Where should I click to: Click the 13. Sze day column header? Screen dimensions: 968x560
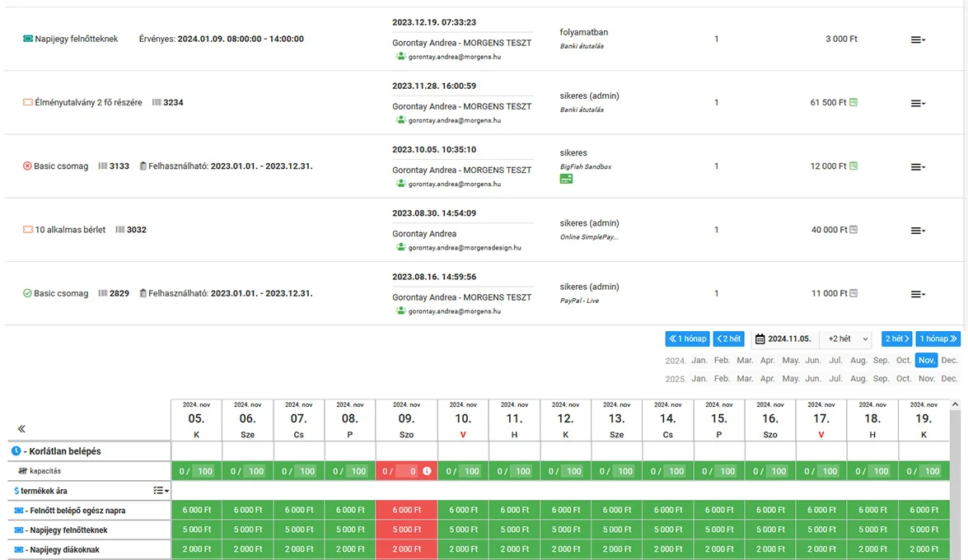[616, 420]
